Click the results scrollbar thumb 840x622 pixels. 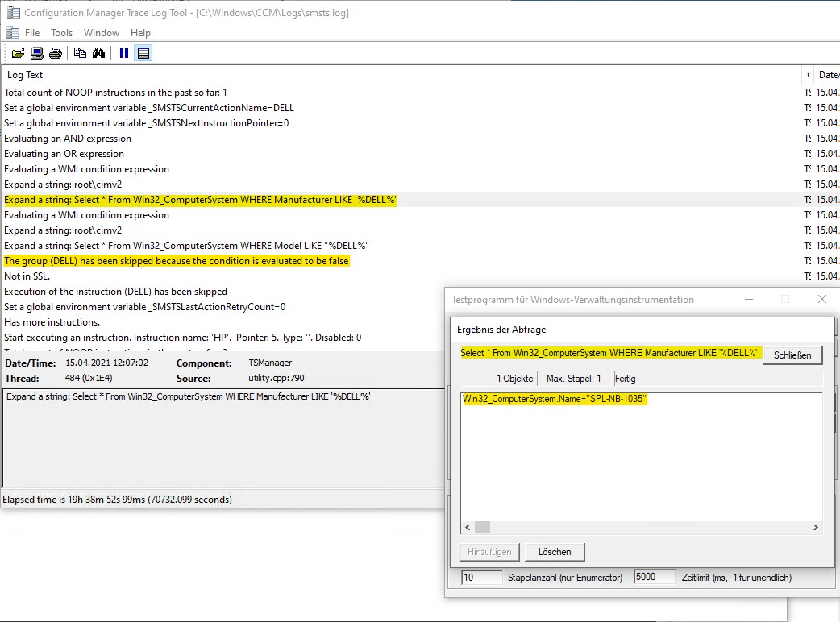(x=483, y=527)
